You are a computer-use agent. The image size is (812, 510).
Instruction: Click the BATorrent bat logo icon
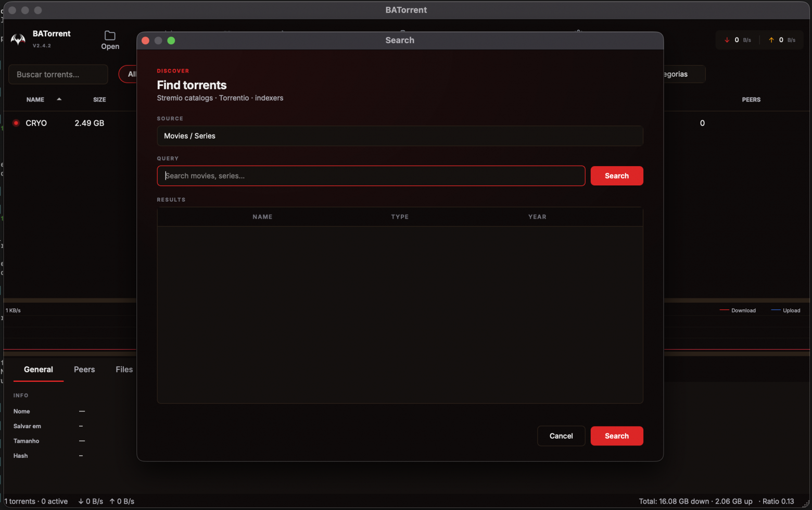tap(18, 40)
